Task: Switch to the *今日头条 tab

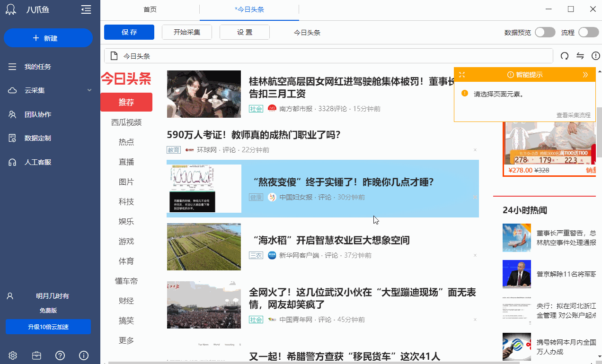Action: click(249, 9)
